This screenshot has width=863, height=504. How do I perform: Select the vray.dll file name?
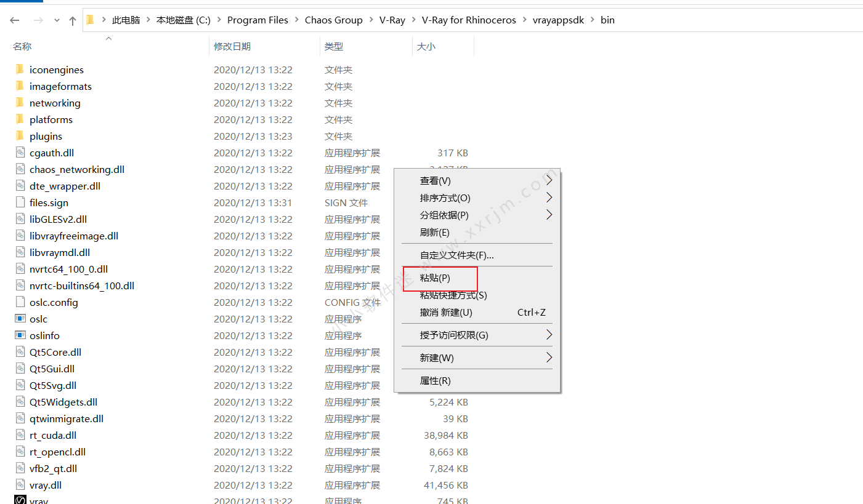click(46, 485)
